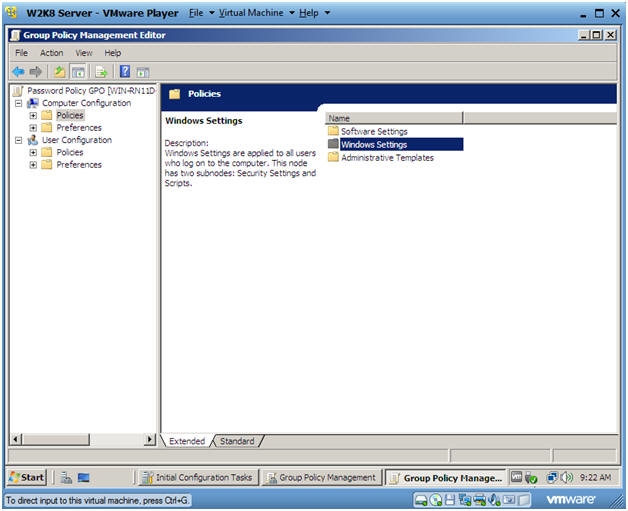Select Preferences label under User Configuration

[x=79, y=165]
